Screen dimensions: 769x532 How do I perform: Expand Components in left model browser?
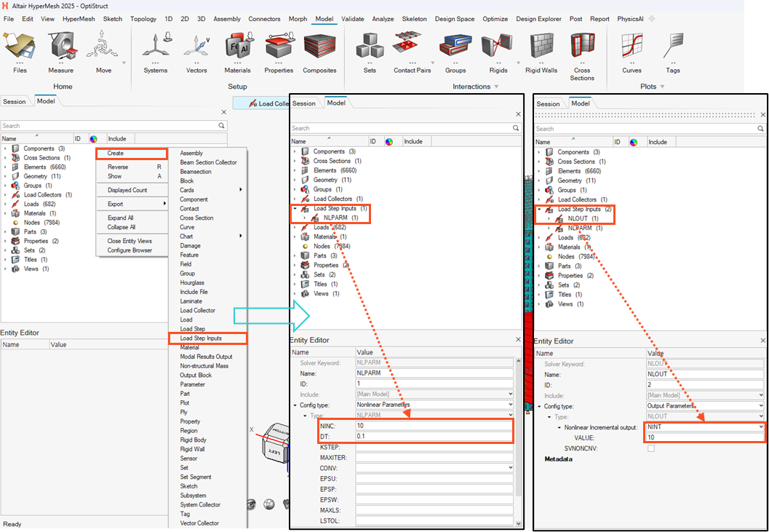click(5, 148)
